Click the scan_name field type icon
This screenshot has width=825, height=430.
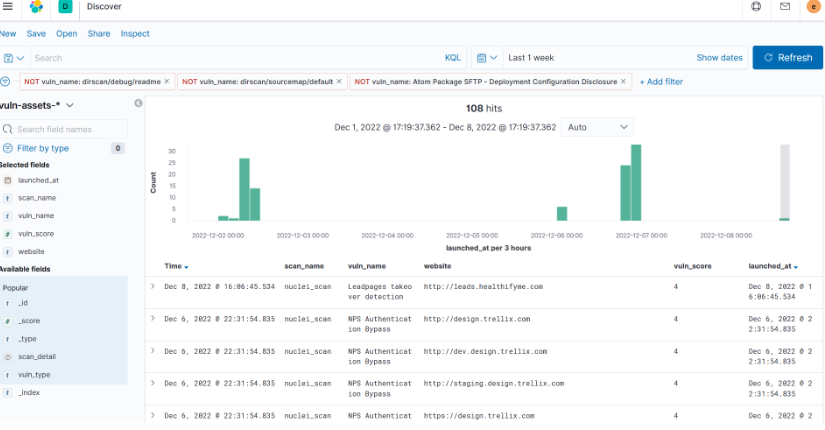coord(7,198)
